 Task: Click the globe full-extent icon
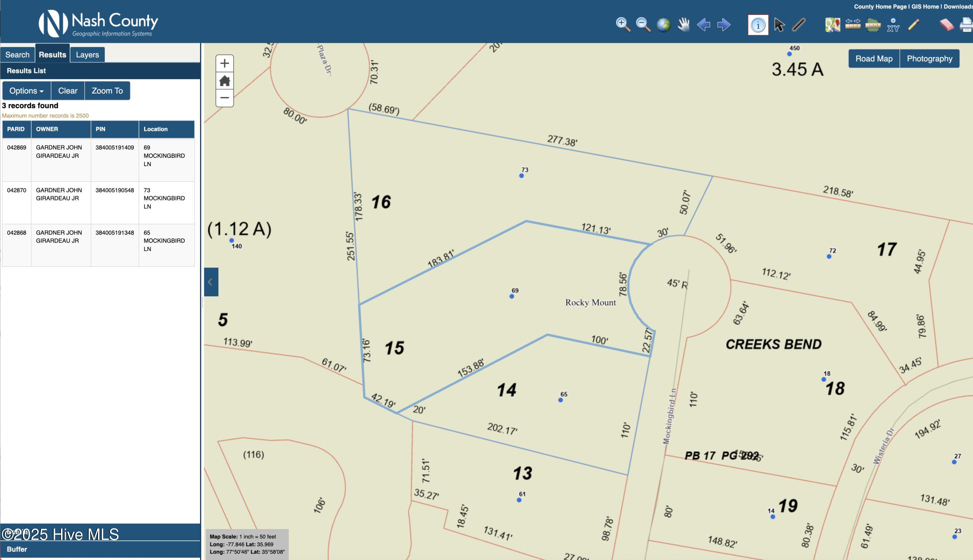[x=663, y=25]
